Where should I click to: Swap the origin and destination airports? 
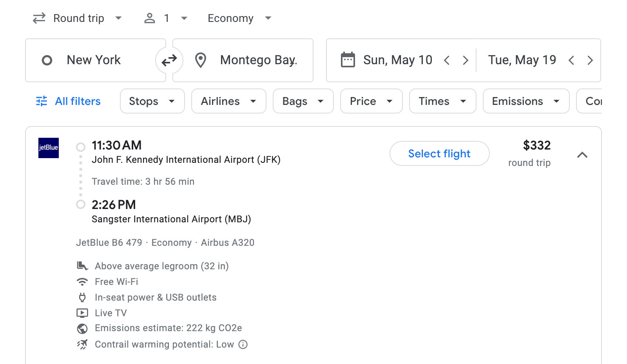coord(169,60)
